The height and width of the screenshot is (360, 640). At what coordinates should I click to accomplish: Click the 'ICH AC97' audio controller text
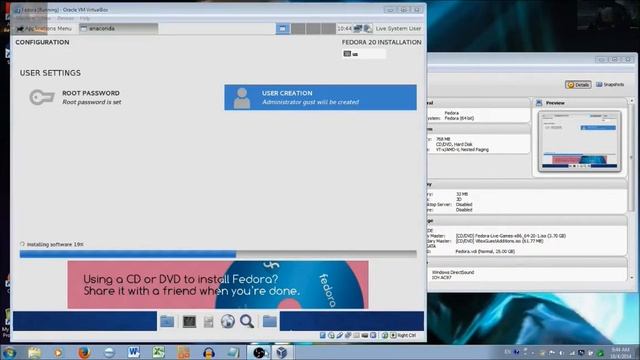click(x=441, y=278)
